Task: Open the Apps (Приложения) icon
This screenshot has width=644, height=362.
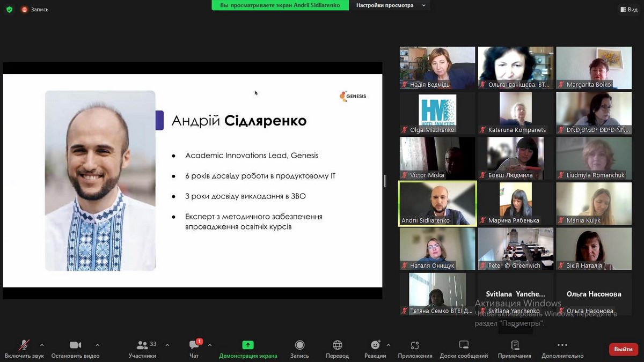Action: pyautogui.click(x=415, y=345)
